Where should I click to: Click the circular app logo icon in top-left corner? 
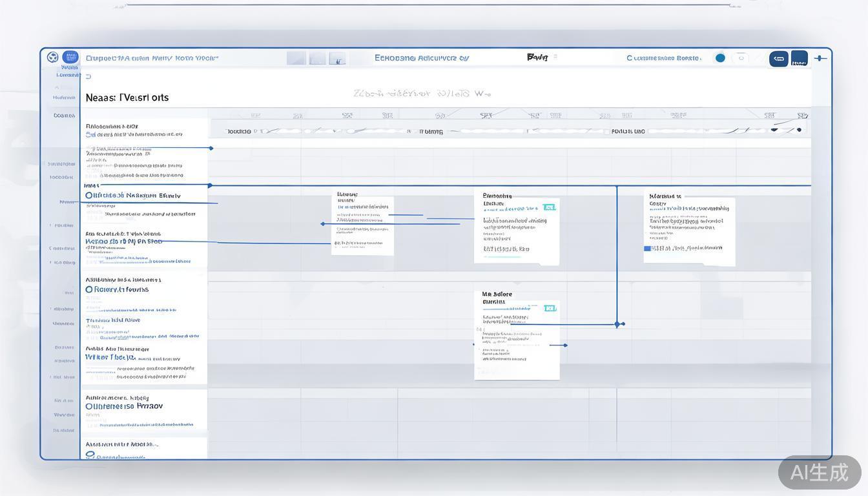[x=52, y=57]
